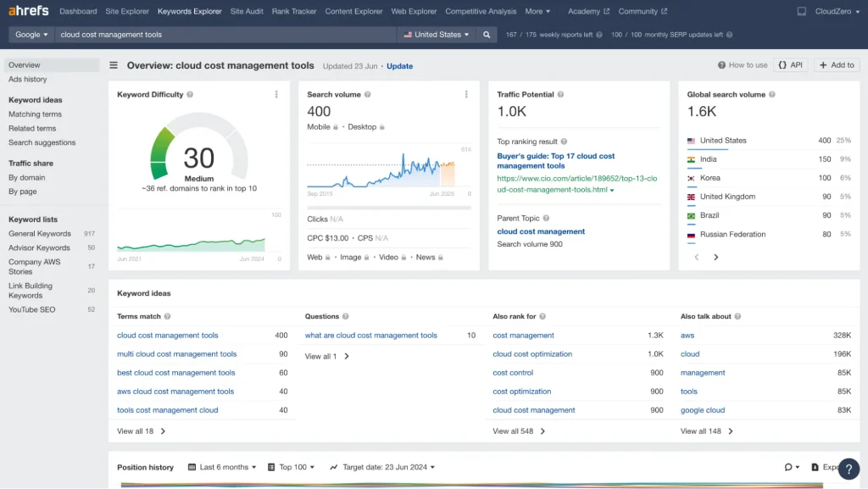
Task: Click aws cloud cost management tools keyword
Action: 175,392
